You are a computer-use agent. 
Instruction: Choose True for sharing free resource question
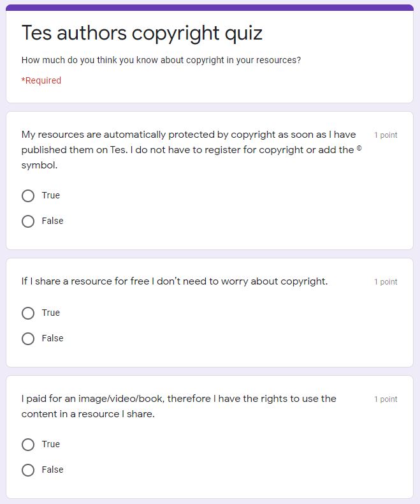click(x=28, y=313)
